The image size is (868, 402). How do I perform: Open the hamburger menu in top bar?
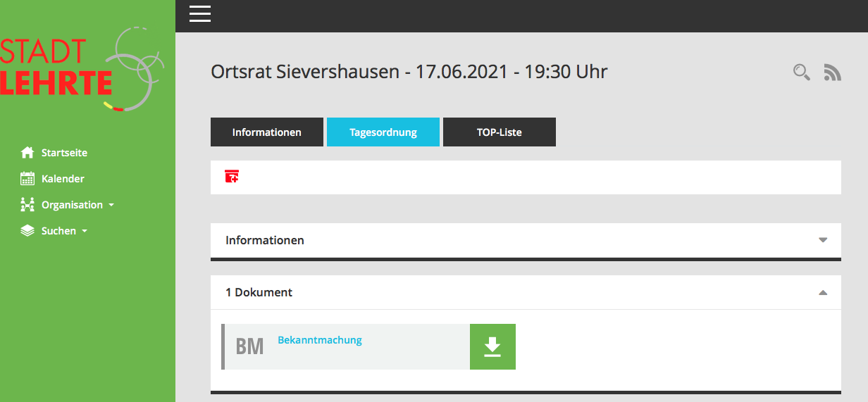(200, 14)
